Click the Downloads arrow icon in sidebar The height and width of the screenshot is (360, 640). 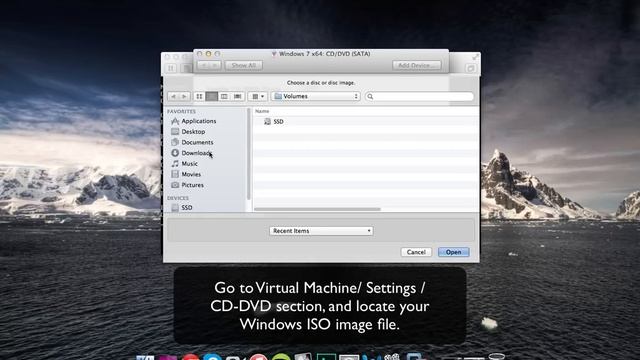tap(175, 153)
